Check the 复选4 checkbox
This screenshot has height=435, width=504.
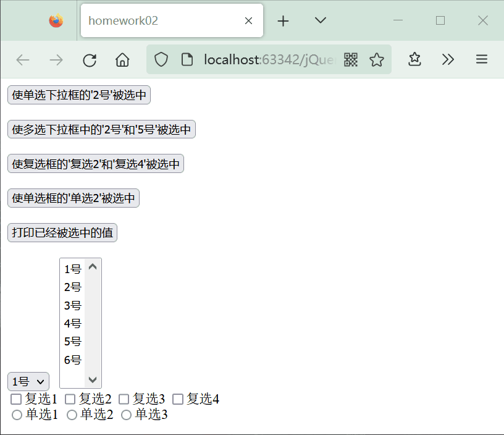[178, 399]
